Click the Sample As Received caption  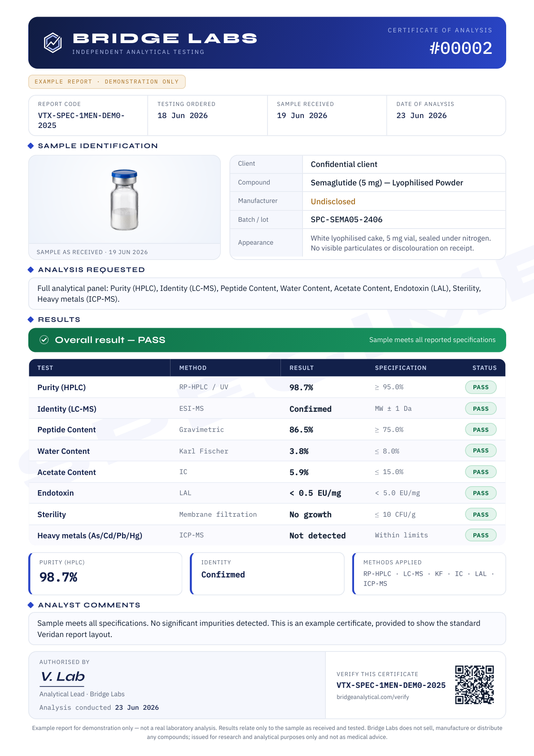(x=92, y=252)
